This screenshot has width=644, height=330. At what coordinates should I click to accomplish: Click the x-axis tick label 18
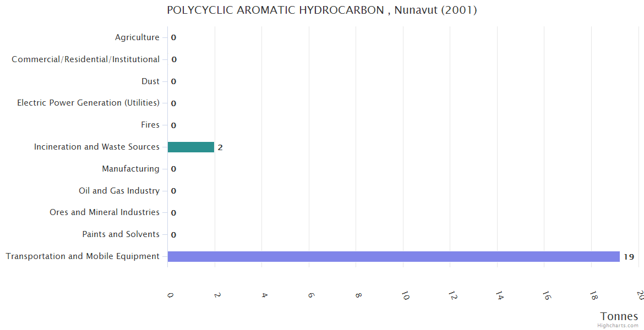point(593,295)
